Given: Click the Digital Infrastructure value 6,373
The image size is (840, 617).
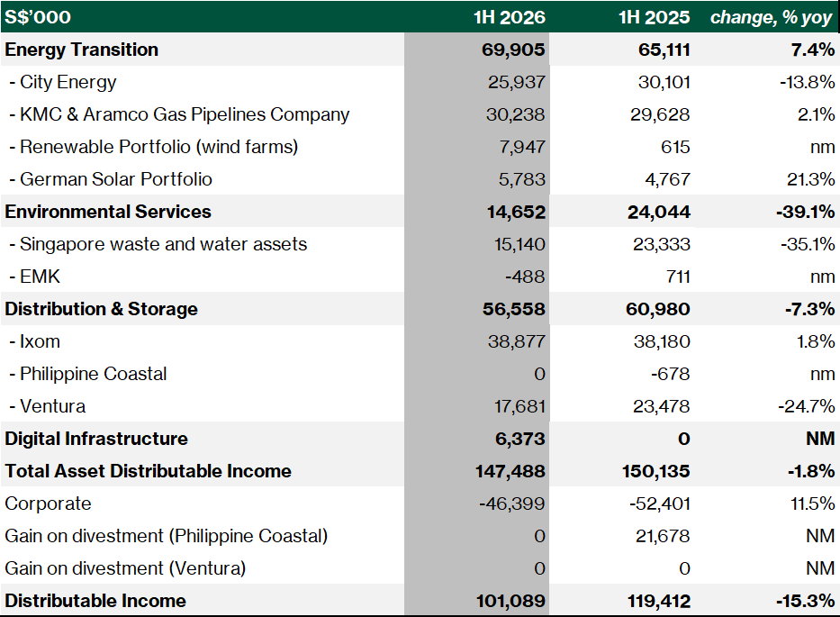Looking at the screenshot, I should (x=520, y=439).
